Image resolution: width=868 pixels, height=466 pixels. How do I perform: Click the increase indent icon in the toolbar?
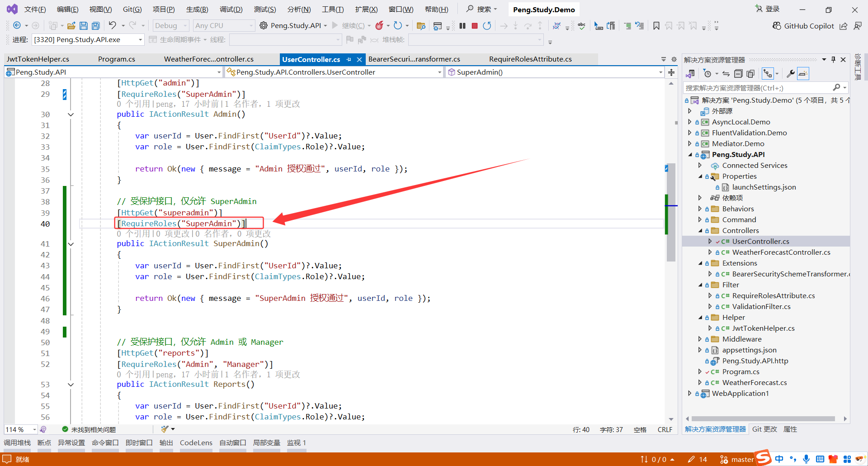[627, 26]
